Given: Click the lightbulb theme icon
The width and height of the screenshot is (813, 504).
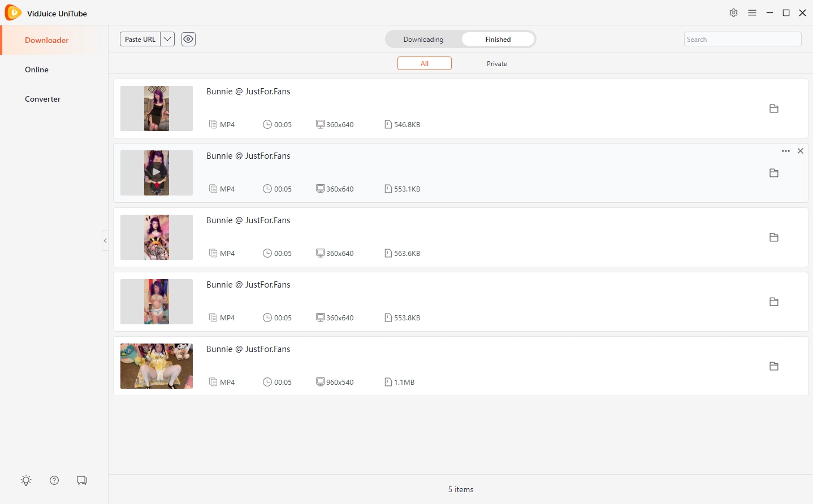Looking at the screenshot, I should coord(26,480).
